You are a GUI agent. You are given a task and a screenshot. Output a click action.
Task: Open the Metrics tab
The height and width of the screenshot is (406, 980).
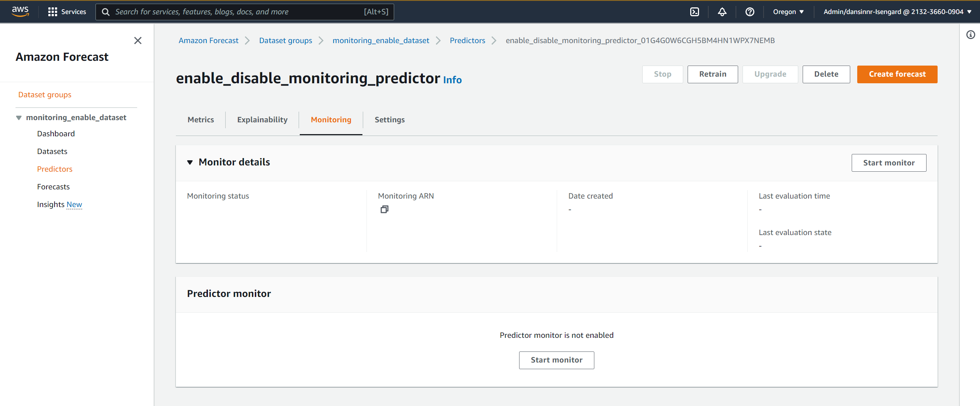pos(201,120)
